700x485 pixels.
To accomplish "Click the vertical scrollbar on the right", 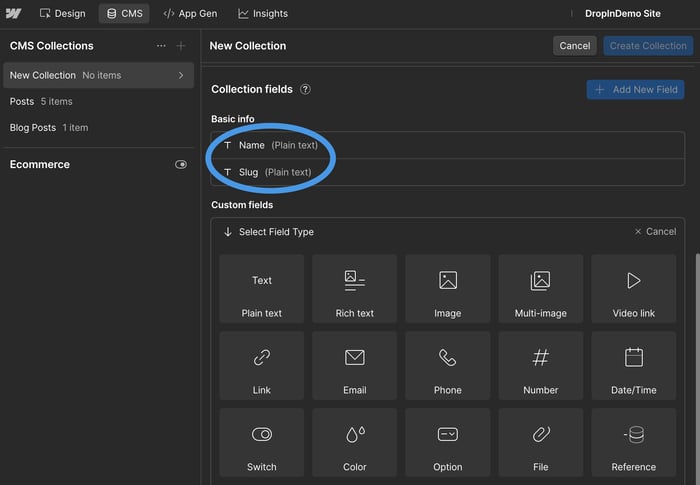I will coord(697,369).
